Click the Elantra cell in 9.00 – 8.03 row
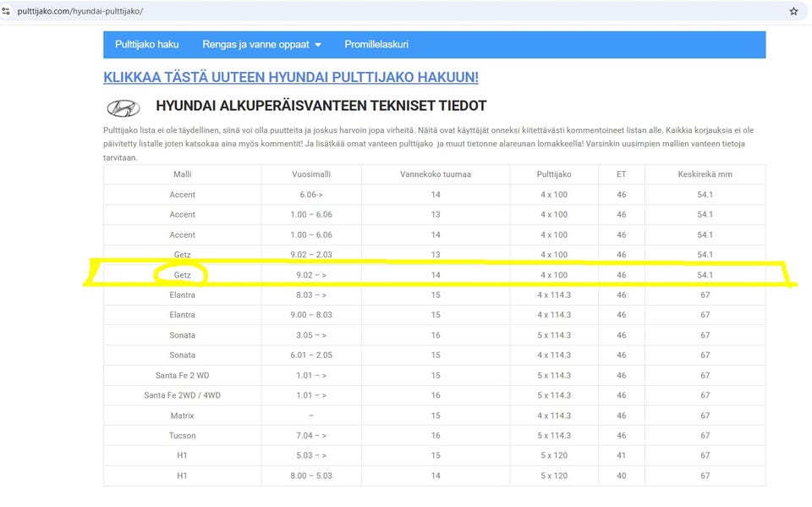Screen dimensions: 812x507 pos(183,315)
